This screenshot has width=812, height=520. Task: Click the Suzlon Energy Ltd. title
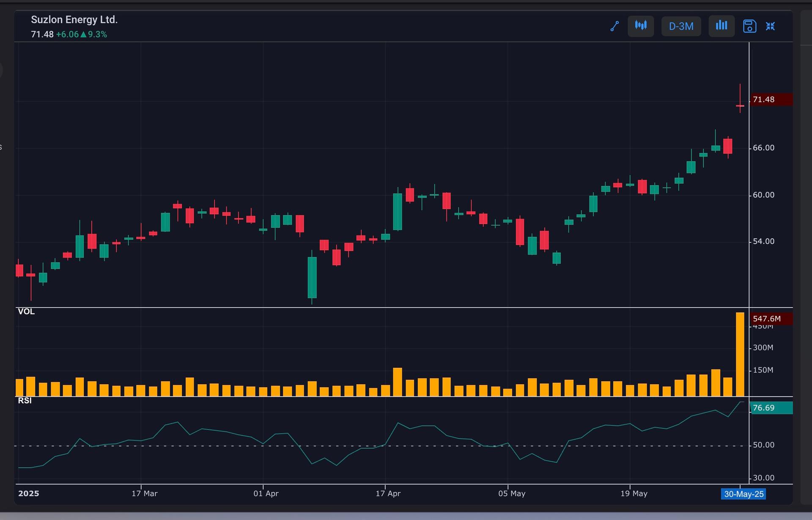74,19
